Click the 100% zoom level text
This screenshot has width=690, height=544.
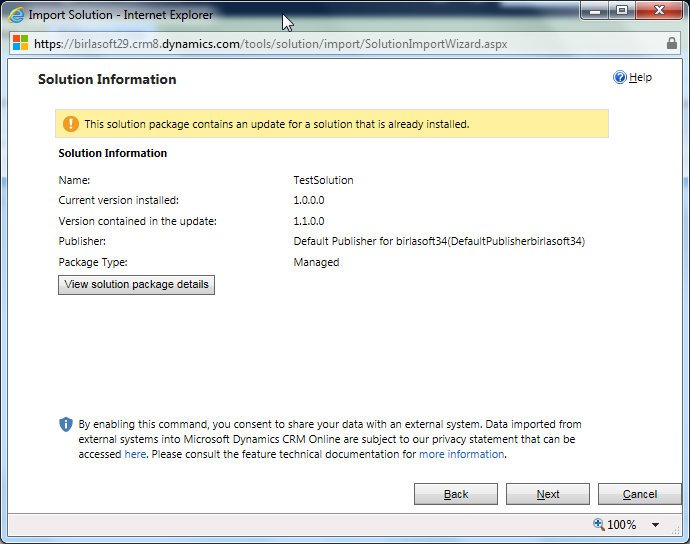pos(621,525)
